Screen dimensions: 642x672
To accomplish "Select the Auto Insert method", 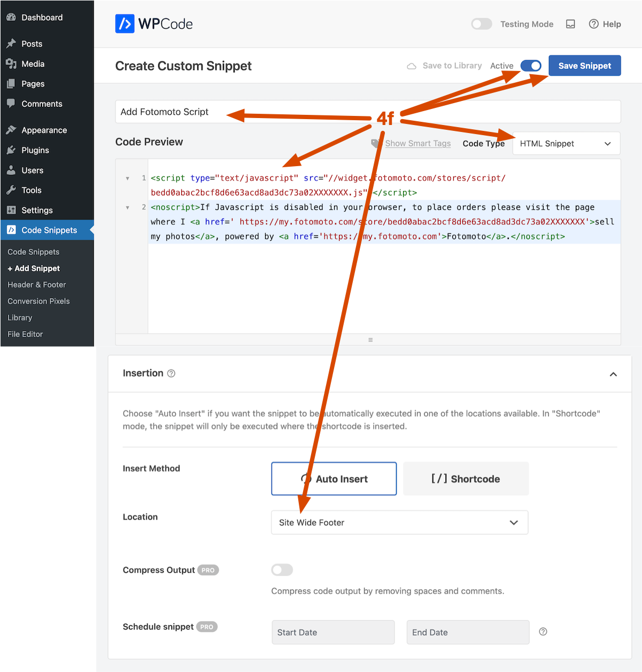I will [334, 479].
